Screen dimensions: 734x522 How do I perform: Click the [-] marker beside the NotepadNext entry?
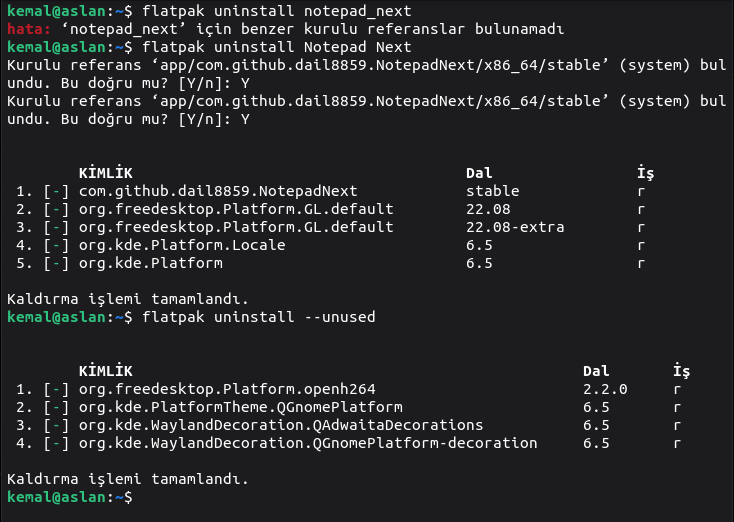pos(56,191)
